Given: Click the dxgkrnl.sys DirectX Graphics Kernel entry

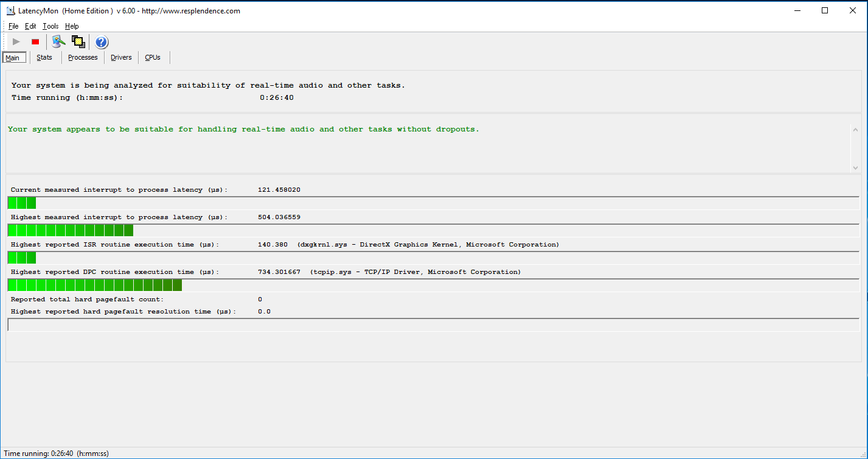Looking at the screenshot, I should (x=428, y=245).
